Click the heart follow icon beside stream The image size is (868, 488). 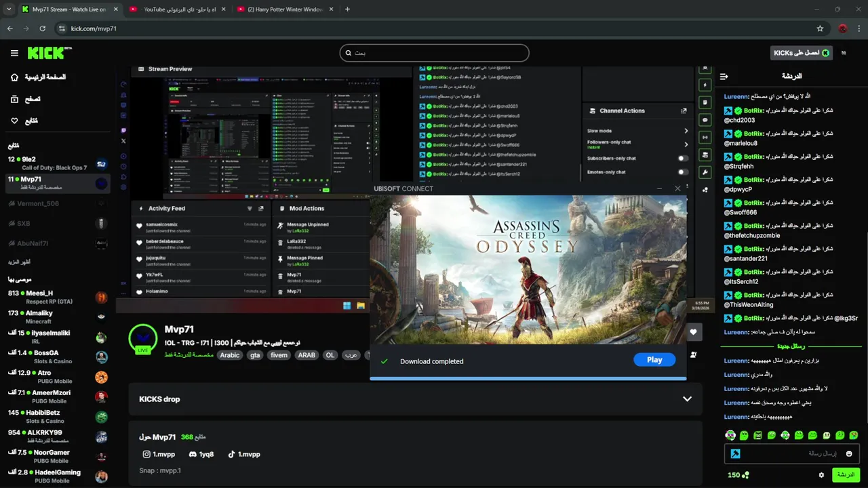pos(693,332)
